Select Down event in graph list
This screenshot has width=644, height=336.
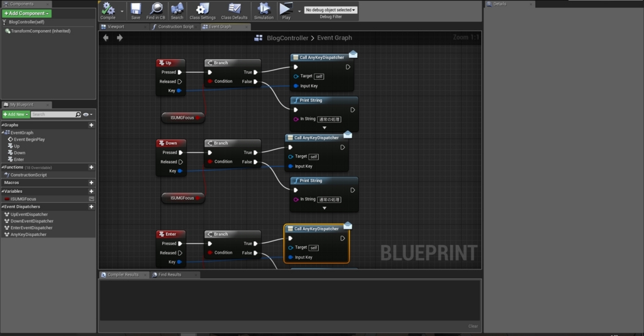(x=19, y=153)
